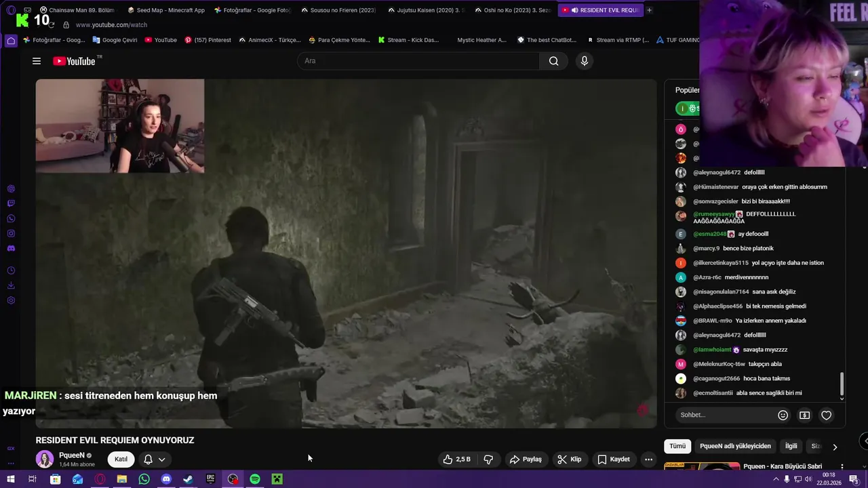Open the Windows Start menu
The image size is (868, 488).
[x=10, y=479]
